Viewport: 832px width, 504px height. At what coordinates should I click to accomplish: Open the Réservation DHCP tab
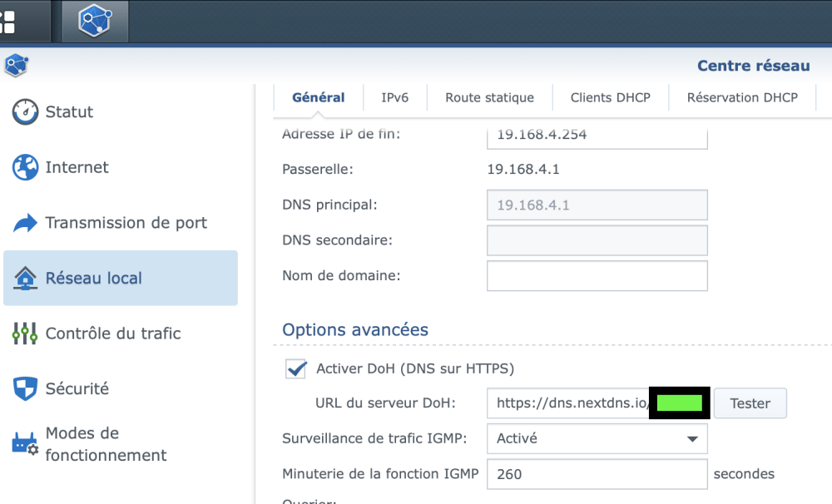(742, 97)
